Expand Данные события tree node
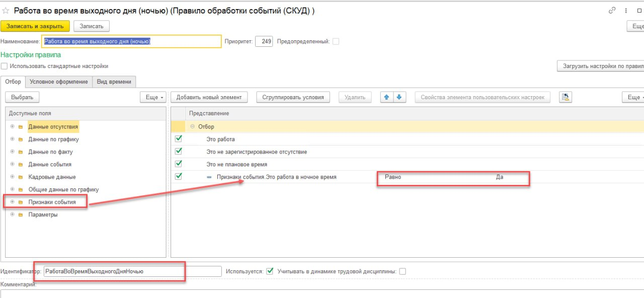The width and height of the screenshot is (644, 298). click(12, 165)
